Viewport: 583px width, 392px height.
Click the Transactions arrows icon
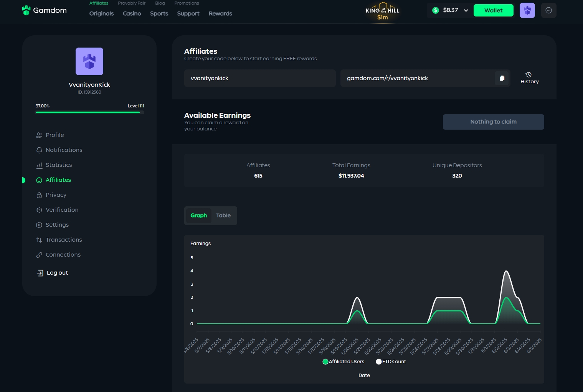coord(39,240)
